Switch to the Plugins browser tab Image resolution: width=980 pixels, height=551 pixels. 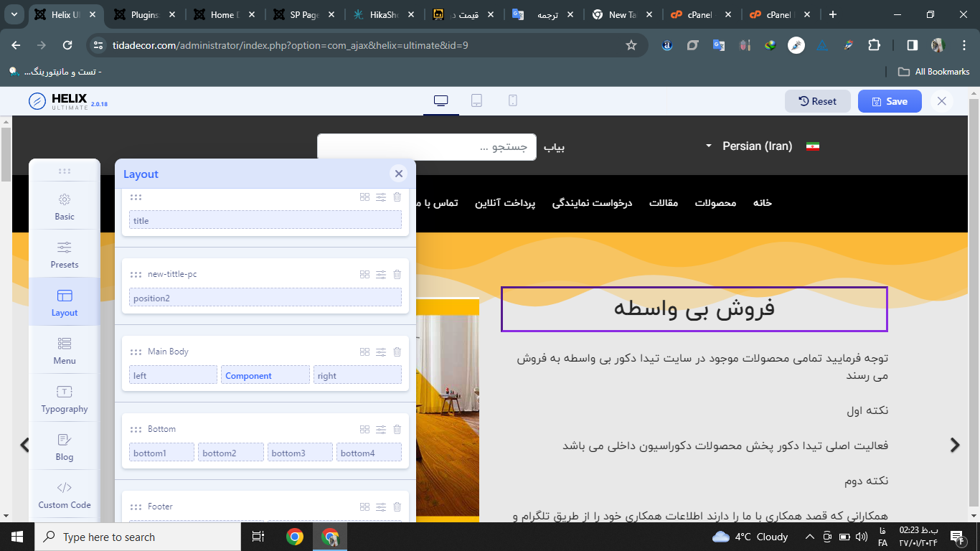145,14
